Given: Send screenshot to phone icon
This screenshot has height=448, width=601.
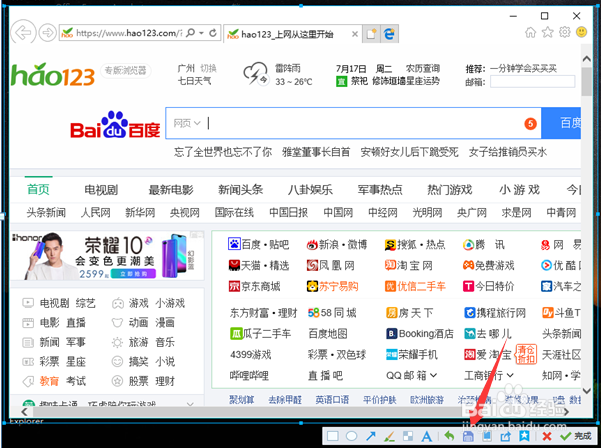Looking at the screenshot, I should tap(487, 436).
